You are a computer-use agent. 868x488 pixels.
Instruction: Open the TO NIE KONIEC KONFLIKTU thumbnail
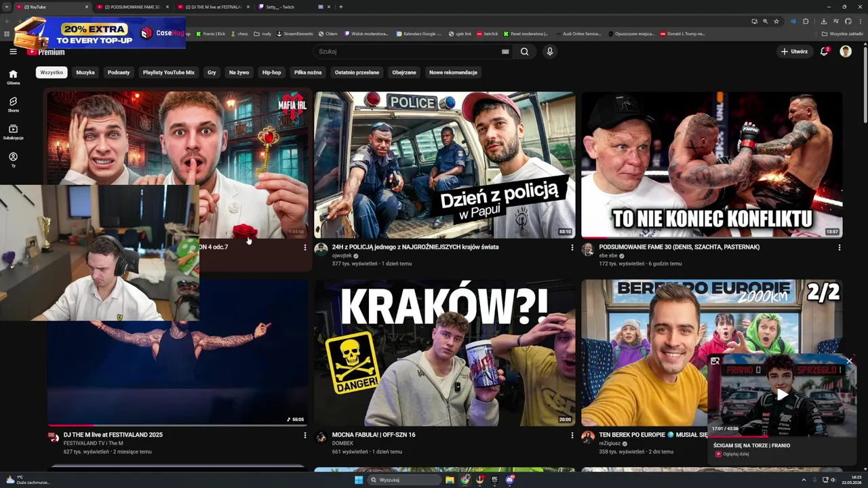[711, 165]
